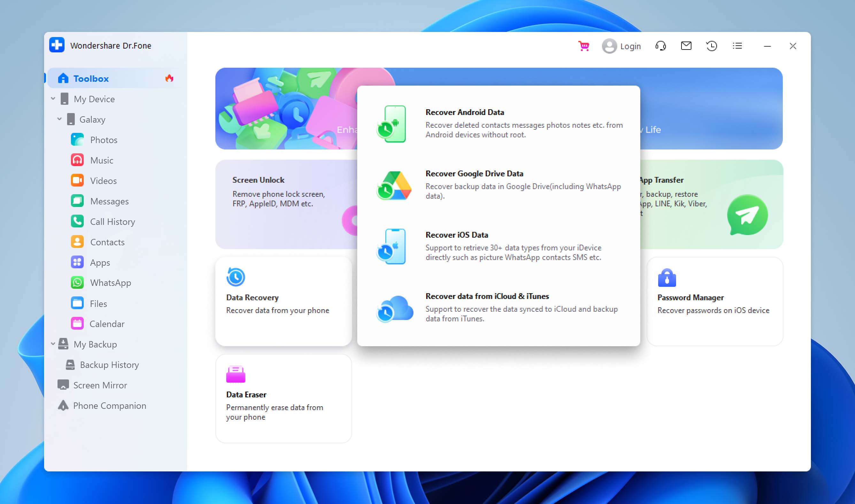Open the mail feedback icon
The width and height of the screenshot is (855, 504).
click(686, 45)
